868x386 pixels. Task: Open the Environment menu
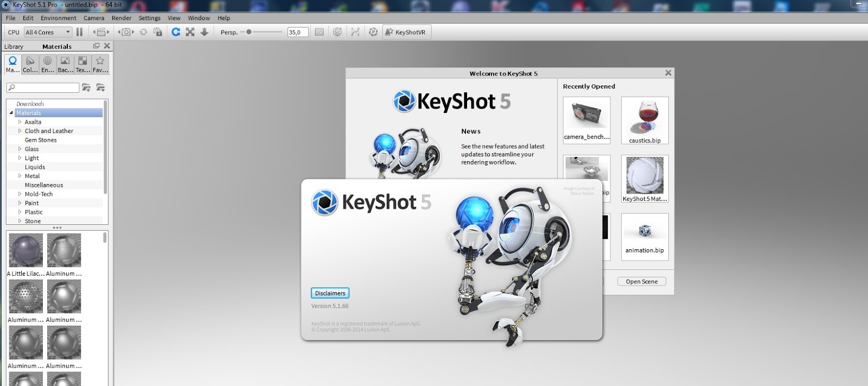point(59,18)
